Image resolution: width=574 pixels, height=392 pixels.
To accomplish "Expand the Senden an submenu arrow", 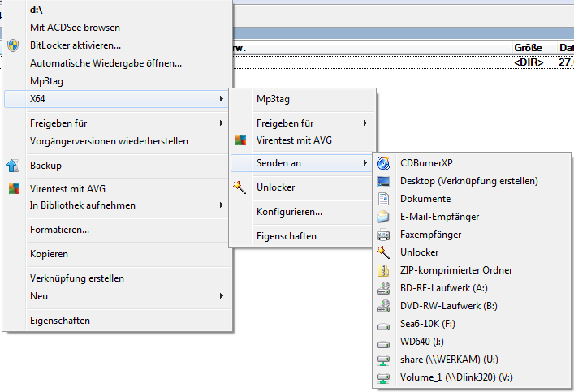I will click(x=365, y=163).
